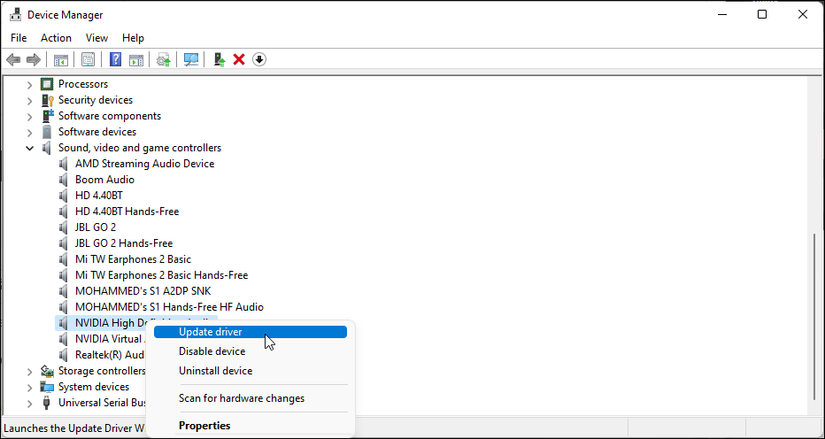
Task: Expand the System devices category
Action: (29, 387)
